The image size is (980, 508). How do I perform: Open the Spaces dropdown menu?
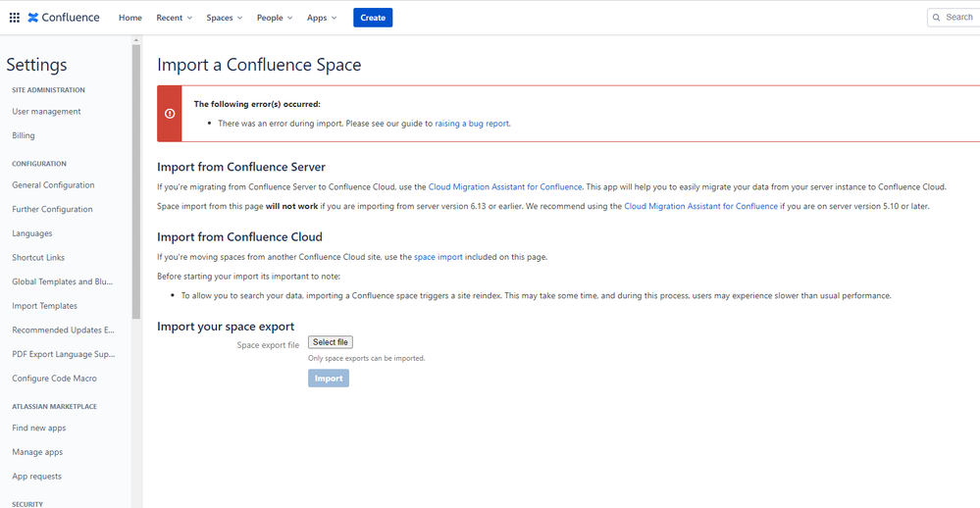coord(225,18)
